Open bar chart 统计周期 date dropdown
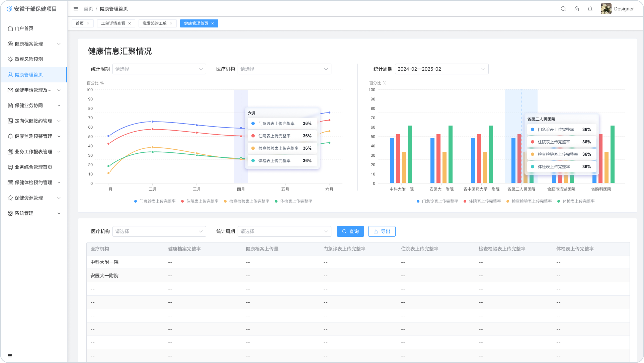 442,69
